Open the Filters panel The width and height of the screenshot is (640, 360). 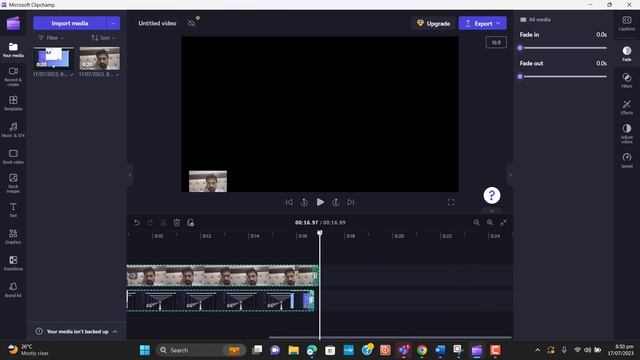coord(627,80)
